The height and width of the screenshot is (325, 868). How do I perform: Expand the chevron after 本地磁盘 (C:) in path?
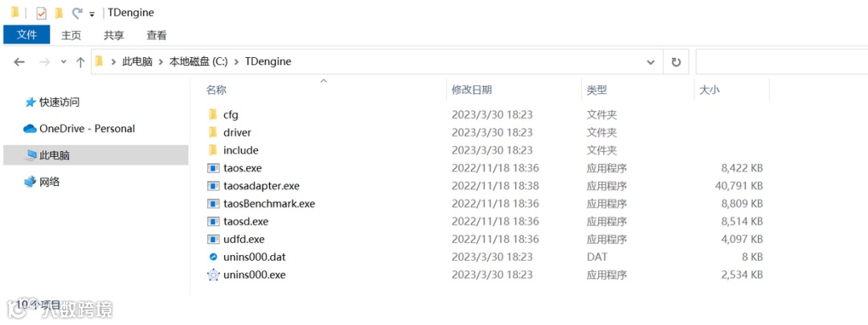(x=236, y=62)
